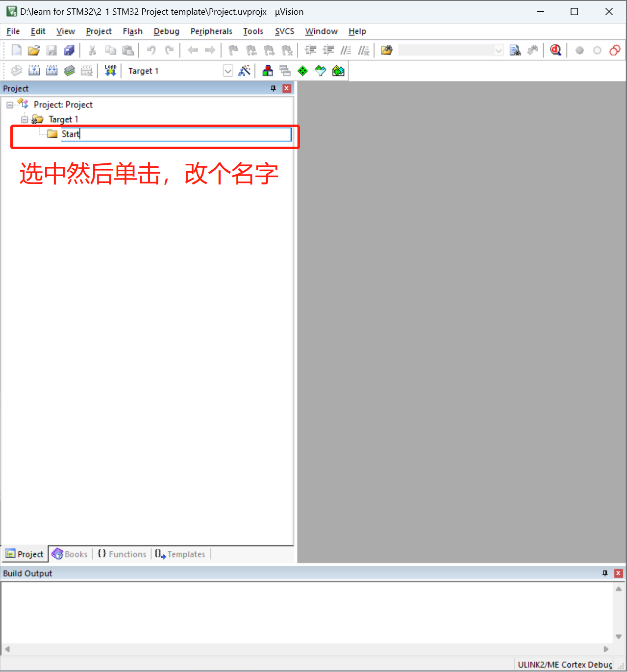Image resolution: width=627 pixels, height=672 pixels.
Task: Open the Tools menu
Action: [253, 31]
